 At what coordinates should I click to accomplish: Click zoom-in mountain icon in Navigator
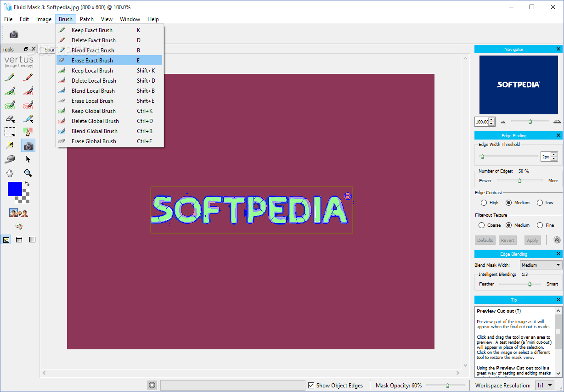coord(557,122)
